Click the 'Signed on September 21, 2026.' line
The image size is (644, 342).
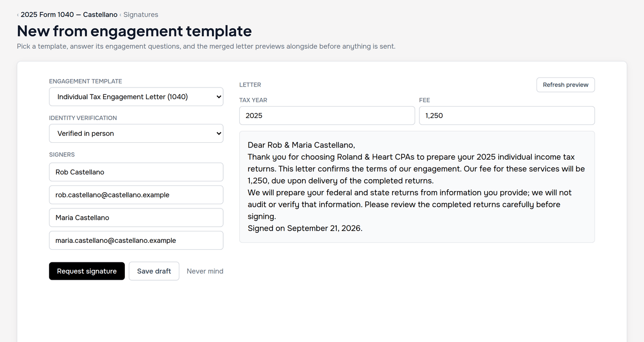tap(305, 228)
